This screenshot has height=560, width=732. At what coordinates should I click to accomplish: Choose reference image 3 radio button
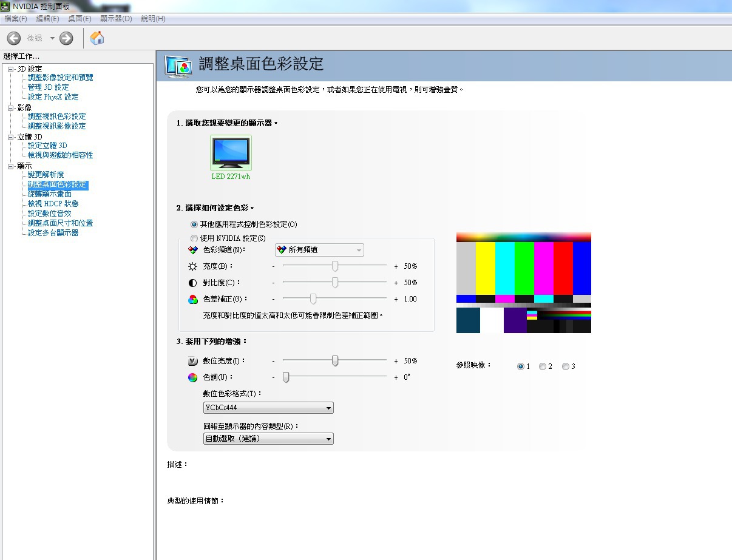tap(565, 366)
